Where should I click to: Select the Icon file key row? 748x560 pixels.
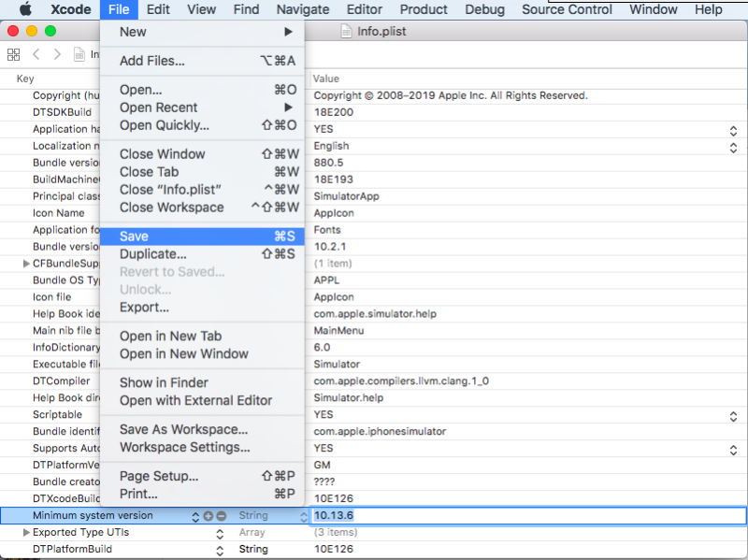[51, 297]
